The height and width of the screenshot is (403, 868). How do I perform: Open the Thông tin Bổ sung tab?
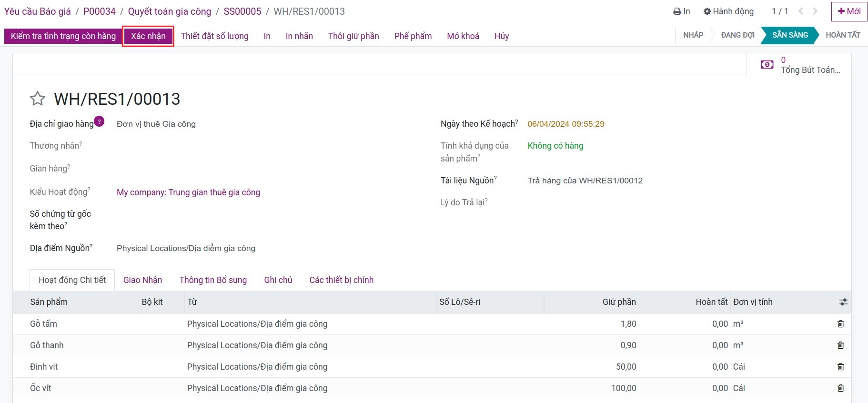pos(213,280)
